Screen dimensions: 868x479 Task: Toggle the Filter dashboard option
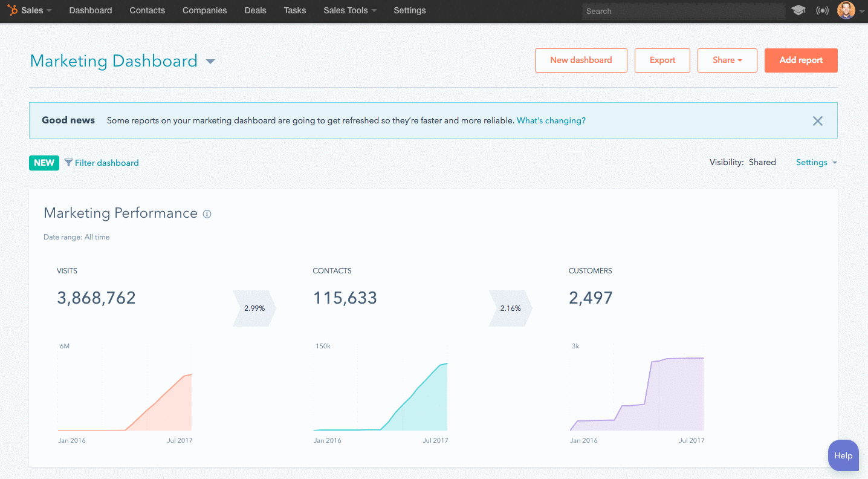coord(107,163)
